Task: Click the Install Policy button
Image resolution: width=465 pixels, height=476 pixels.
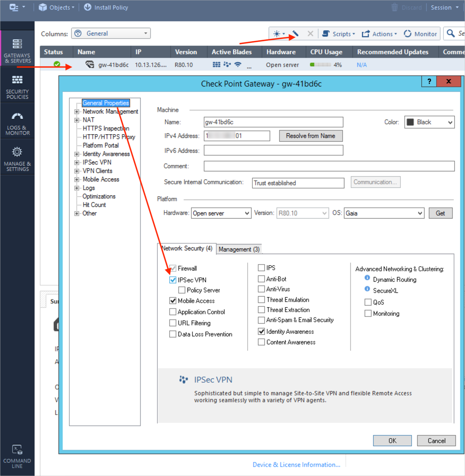Action: [x=106, y=7]
